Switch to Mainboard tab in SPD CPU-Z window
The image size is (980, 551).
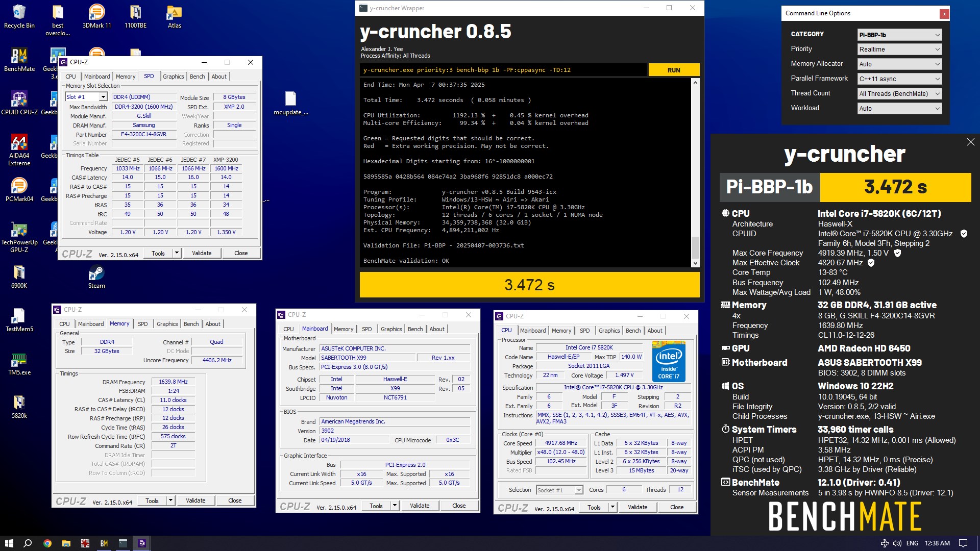pos(97,77)
